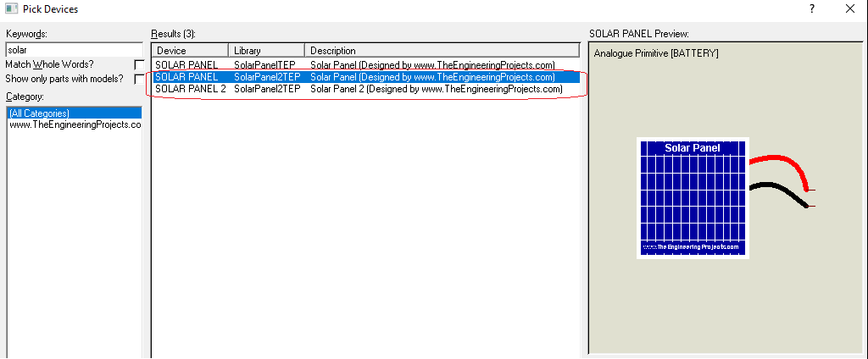
Task: Close the Pick Devices dialog
Action: pos(849,9)
